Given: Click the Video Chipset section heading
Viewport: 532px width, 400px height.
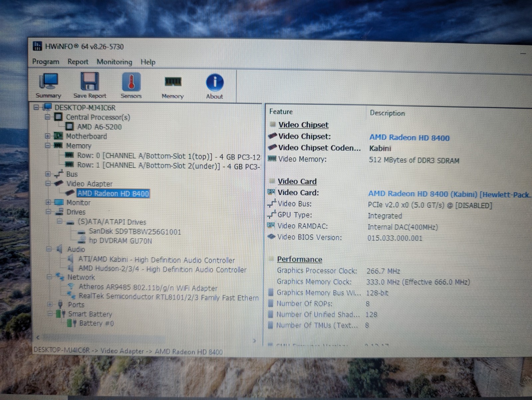Looking at the screenshot, I should [x=303, y=125].
